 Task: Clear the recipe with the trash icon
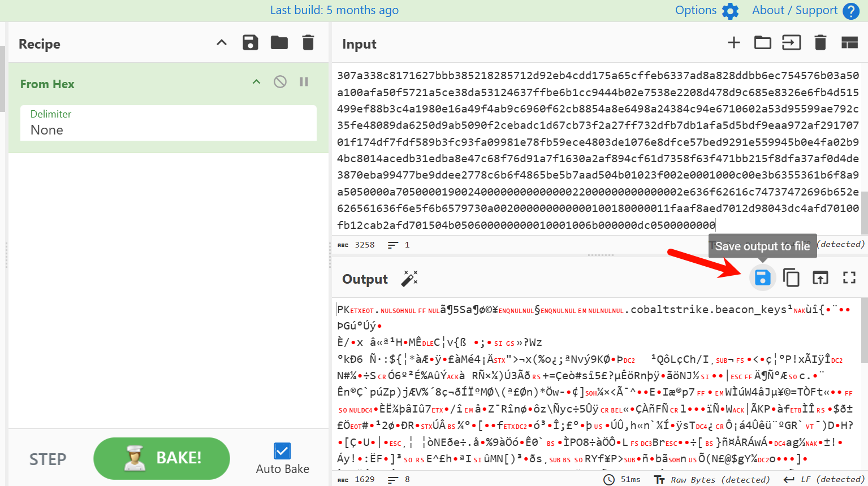[x=308, y=43]
